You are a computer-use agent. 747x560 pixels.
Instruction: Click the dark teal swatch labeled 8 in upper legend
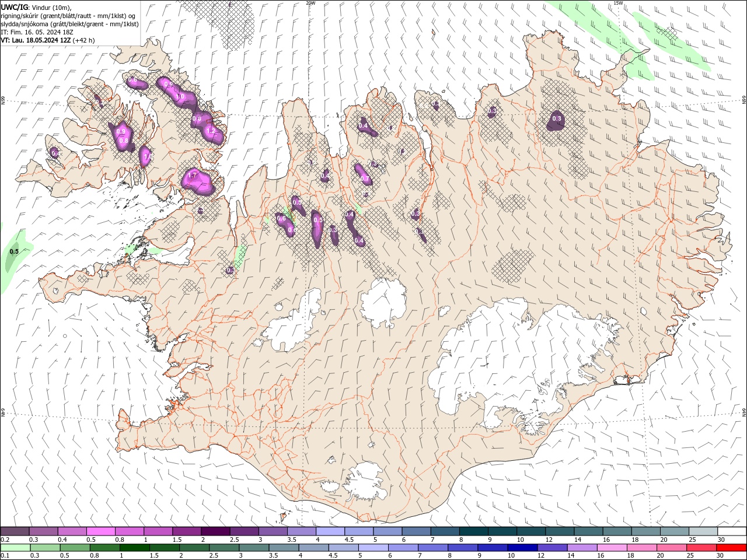[x=474, y=531]
